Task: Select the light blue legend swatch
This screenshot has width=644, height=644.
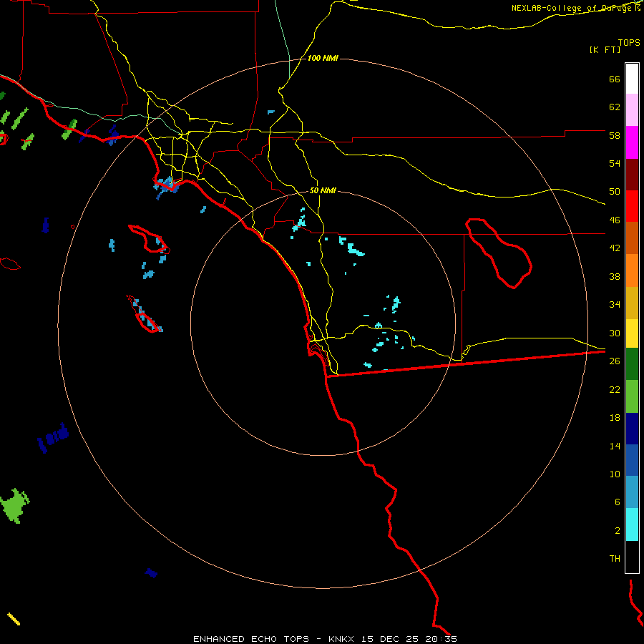Action: (x=632, y=492)
